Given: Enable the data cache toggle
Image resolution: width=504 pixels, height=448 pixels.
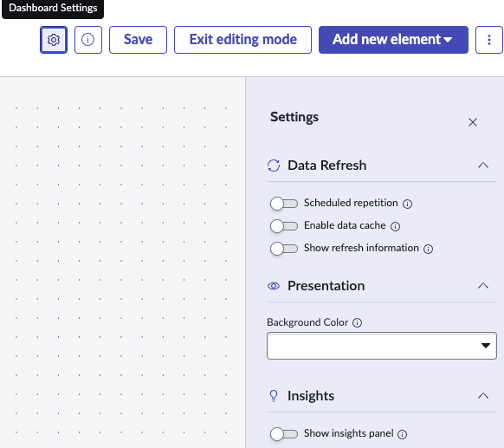Looking at the screenshot, I should [284, 226].
